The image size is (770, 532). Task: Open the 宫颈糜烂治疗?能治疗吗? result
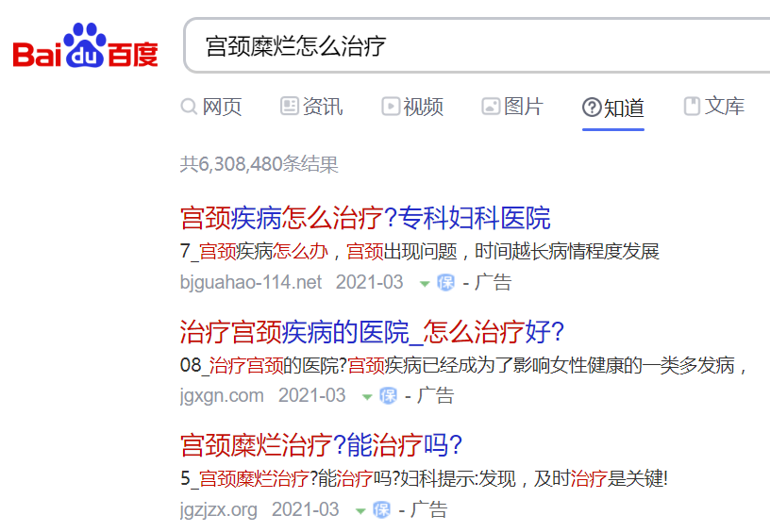pos(321,445)
